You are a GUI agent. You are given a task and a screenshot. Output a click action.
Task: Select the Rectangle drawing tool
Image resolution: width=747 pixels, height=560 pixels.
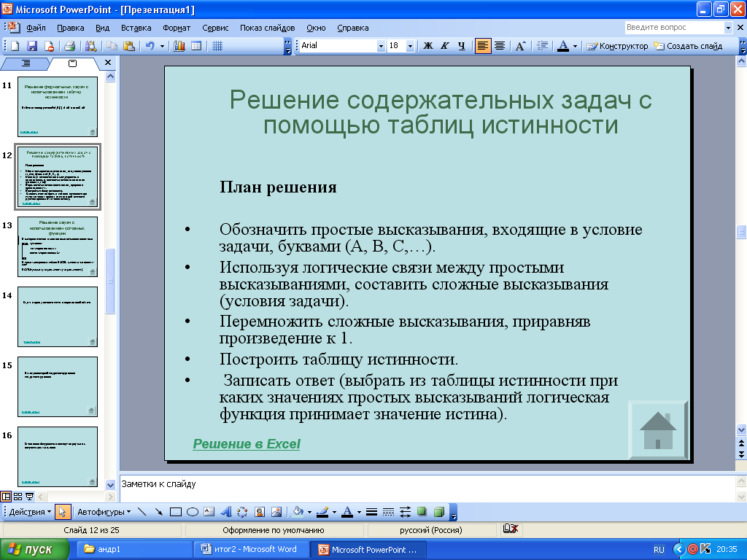pos(176,512)
